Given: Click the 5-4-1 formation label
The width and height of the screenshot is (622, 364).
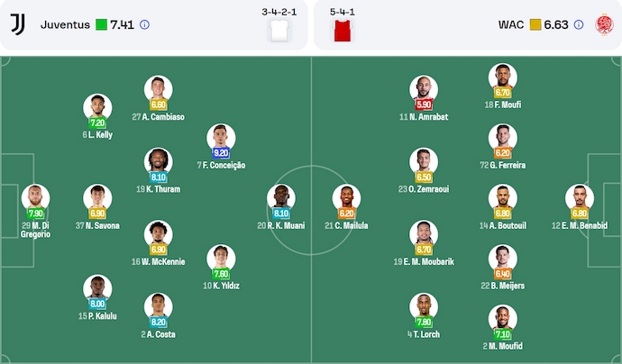Looking at the screenshot, I should click(343, 13).
